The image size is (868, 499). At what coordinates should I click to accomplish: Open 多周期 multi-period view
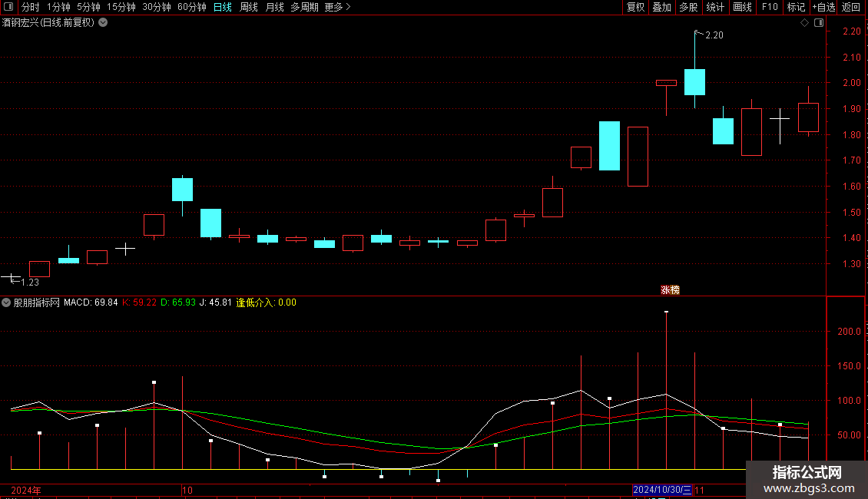point(304,7)
